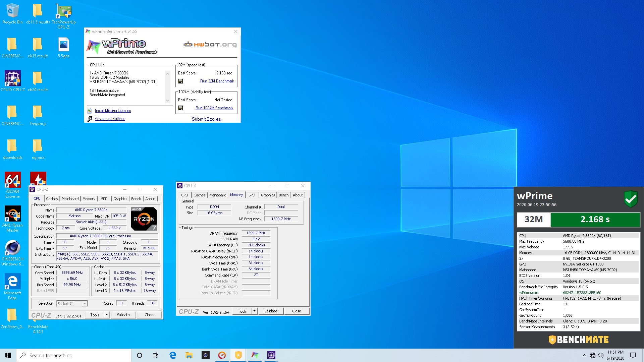Click Run 32M Benchmark link
Viewport: 644px width, 362px height.
click(x=217, y=81)
